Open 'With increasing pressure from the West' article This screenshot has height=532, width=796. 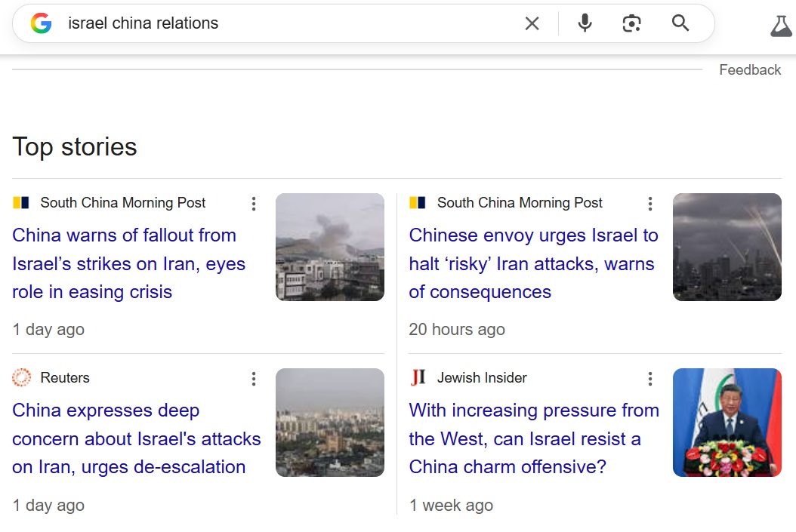(x=534, y=438)
